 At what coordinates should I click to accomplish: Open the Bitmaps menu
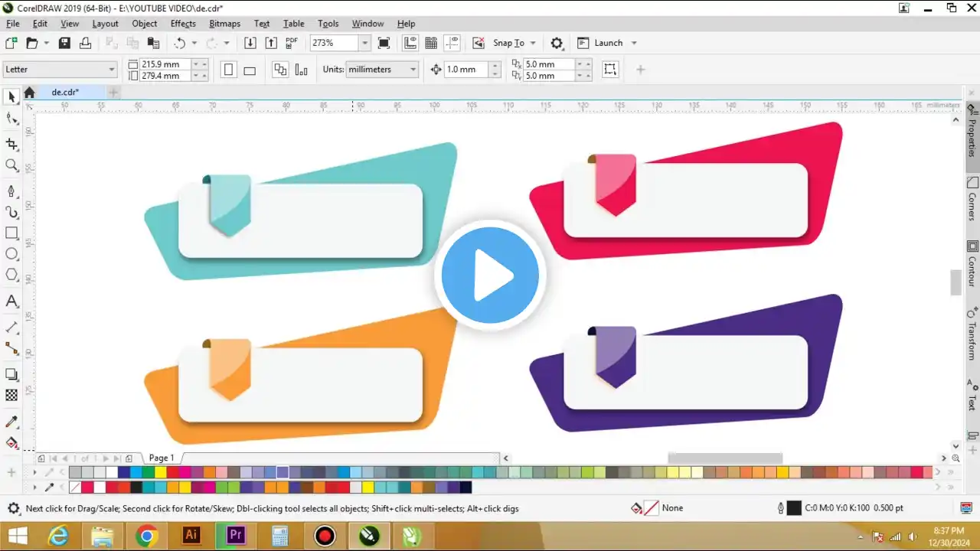click(224, 24)
